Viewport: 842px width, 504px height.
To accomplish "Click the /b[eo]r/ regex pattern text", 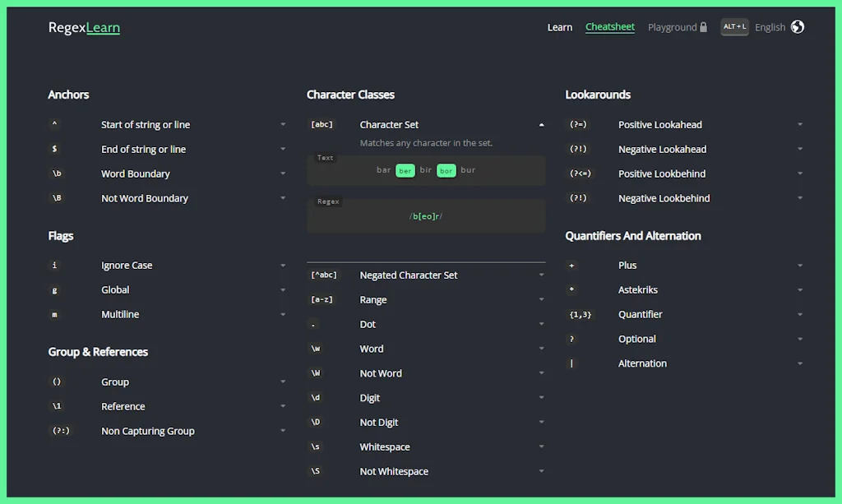I will (x=425, y=216).
